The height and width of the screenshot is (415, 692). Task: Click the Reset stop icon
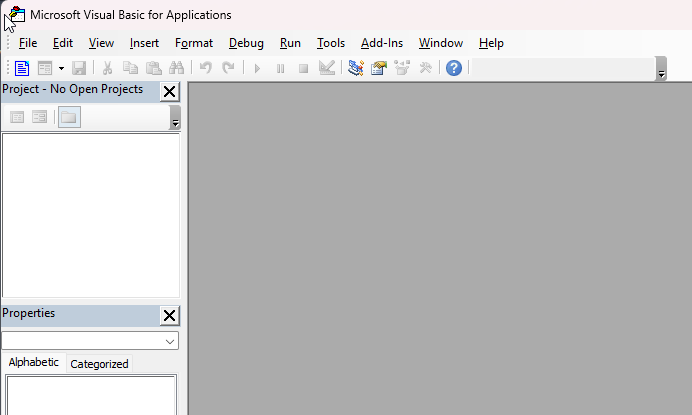[303, 68]
